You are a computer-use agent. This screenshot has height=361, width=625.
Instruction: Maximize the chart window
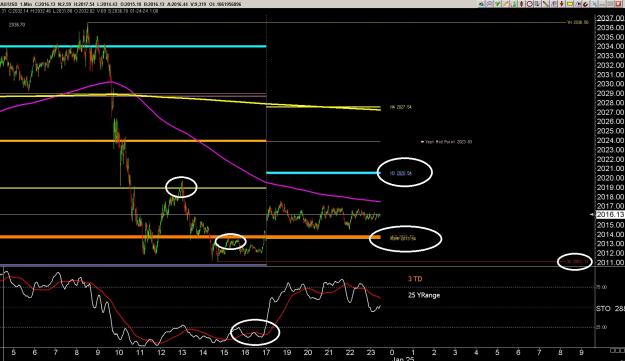click(610, 4)
